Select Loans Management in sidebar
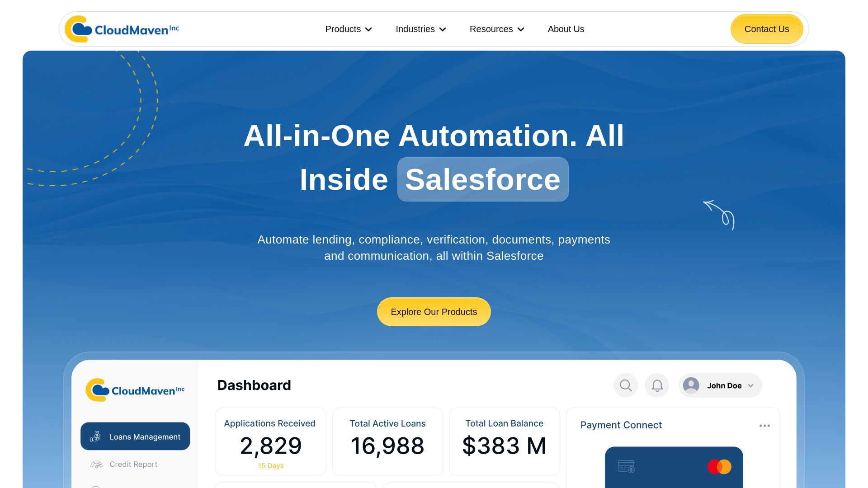Viewport: 868px width, 488px height. click(135, 436)
